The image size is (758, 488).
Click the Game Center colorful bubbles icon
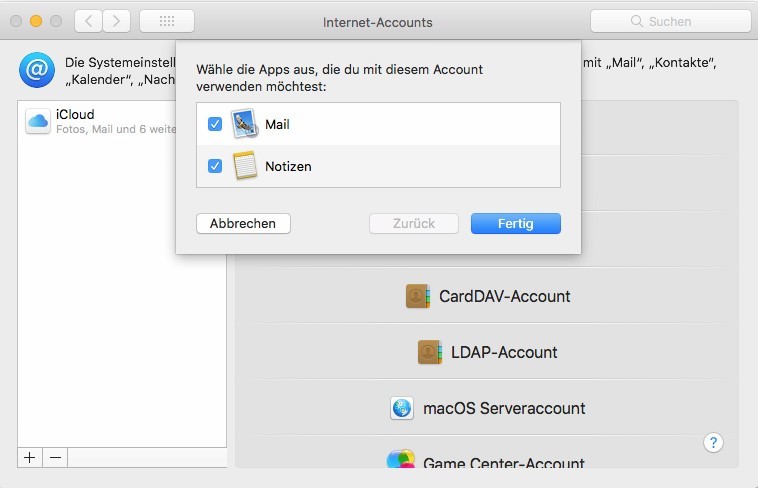coord(402,461)
